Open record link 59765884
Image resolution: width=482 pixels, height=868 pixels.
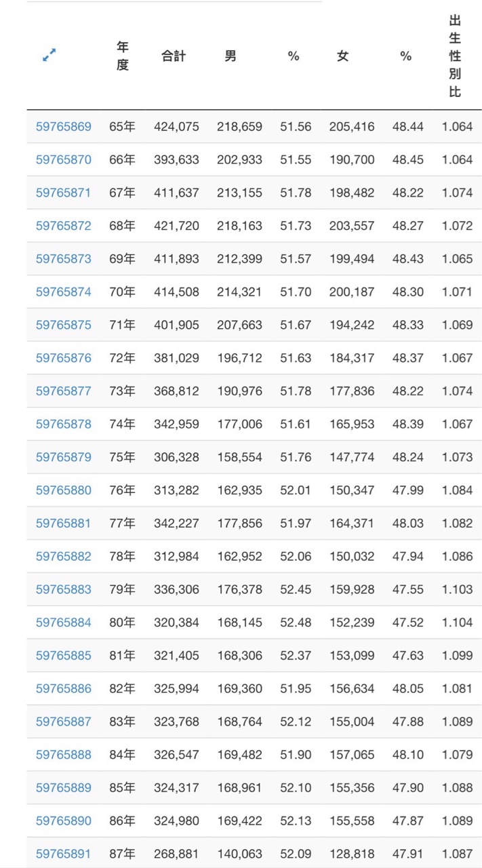click(63, 623)
